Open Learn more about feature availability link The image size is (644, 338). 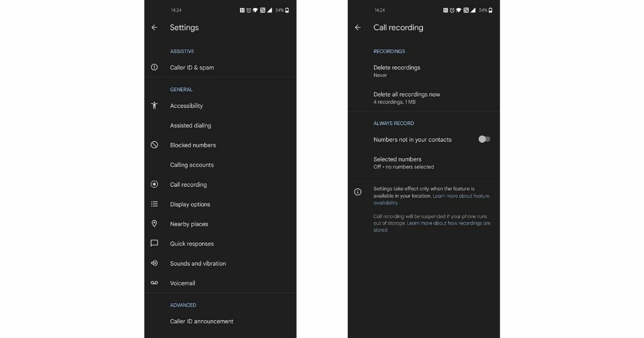point(431,200)
